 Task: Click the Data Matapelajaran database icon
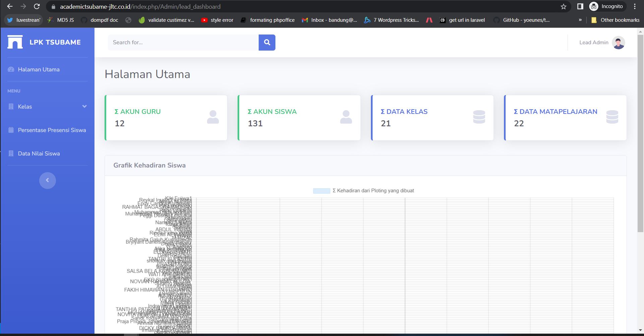pos(612,117)
